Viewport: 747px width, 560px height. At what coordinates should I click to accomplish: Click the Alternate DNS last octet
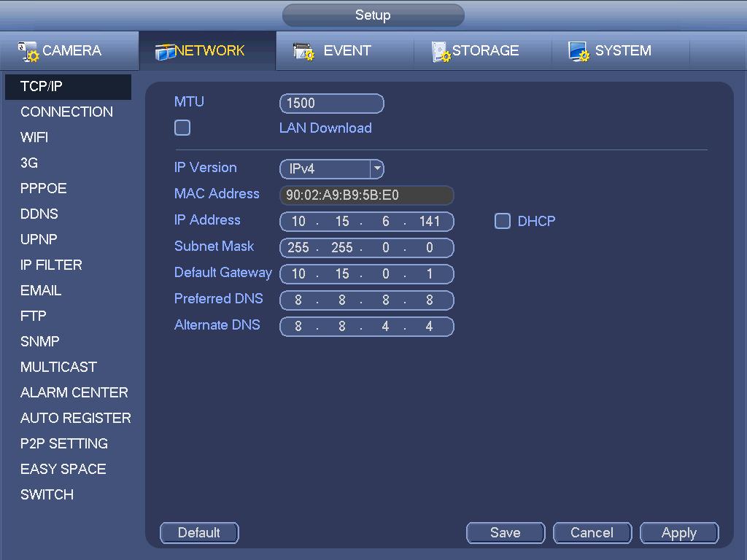coord(429,326)
